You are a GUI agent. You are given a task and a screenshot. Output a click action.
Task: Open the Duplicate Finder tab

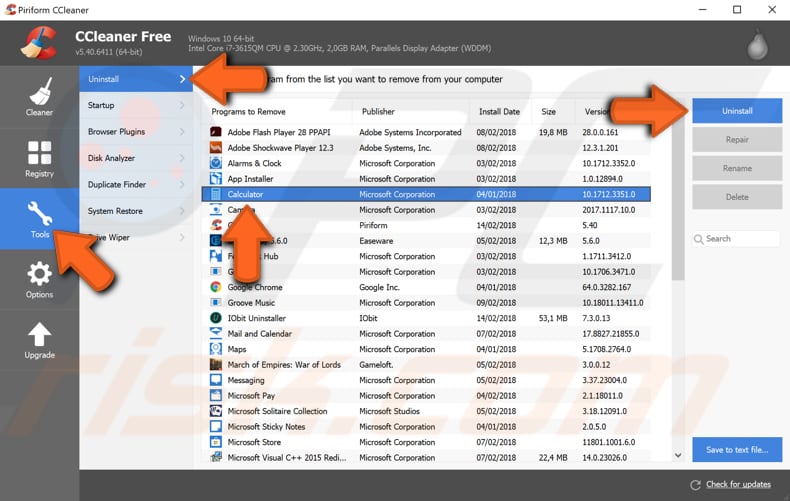[x=136, y=184]
